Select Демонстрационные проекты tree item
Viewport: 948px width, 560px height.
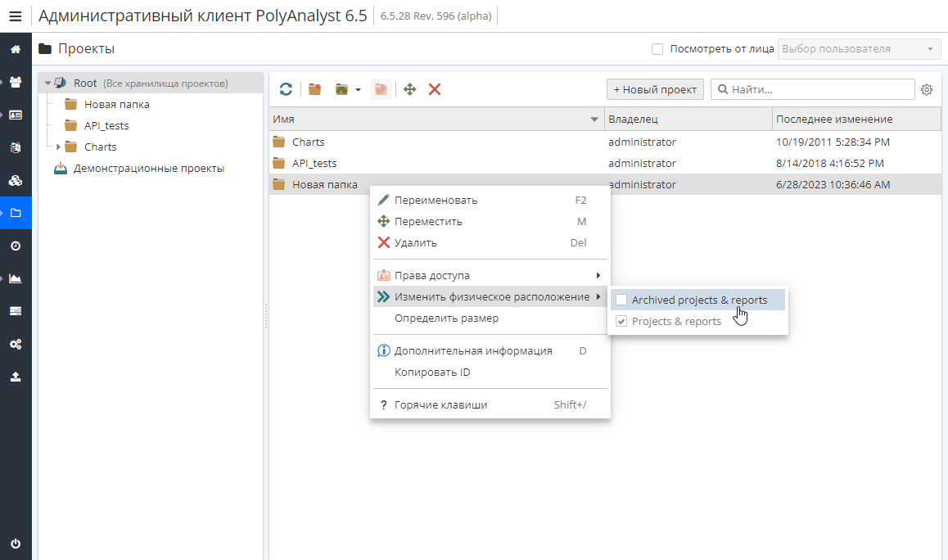point(149,168)
